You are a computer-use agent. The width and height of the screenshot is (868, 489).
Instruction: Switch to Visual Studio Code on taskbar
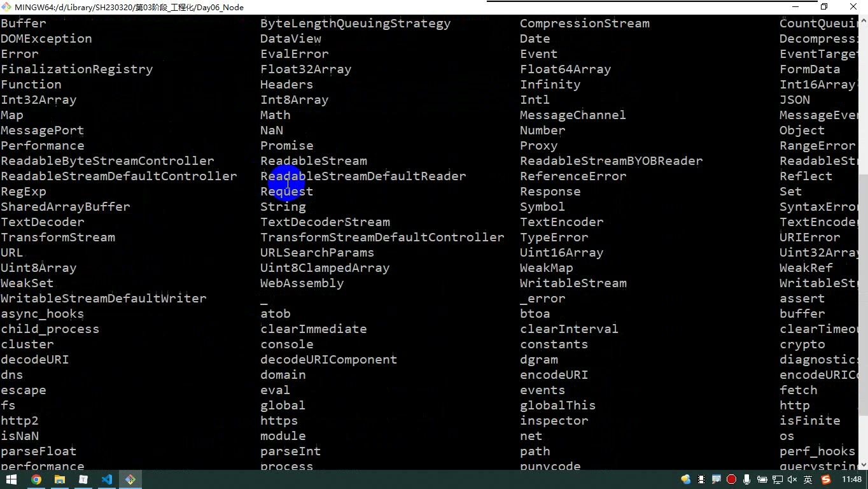[107, 479]
